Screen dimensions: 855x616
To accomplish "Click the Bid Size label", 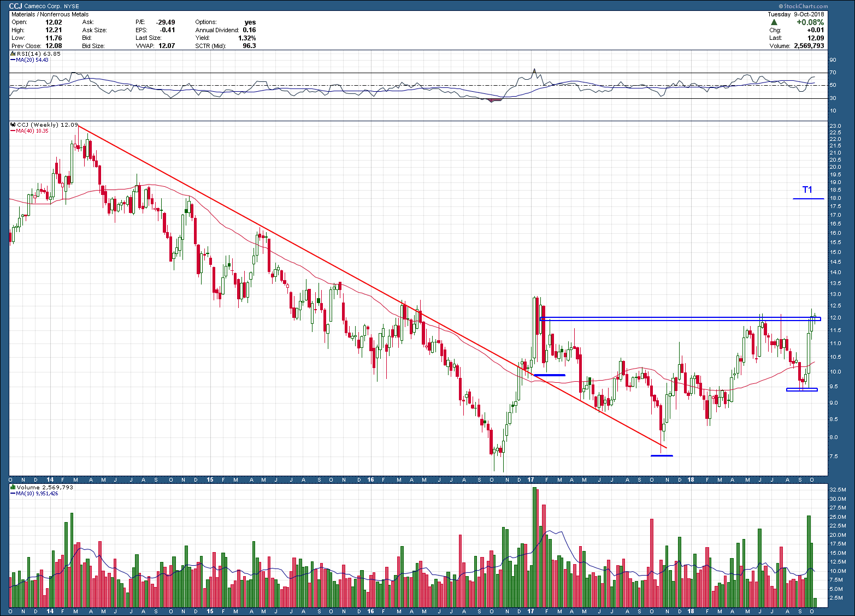I will (93, 46).
